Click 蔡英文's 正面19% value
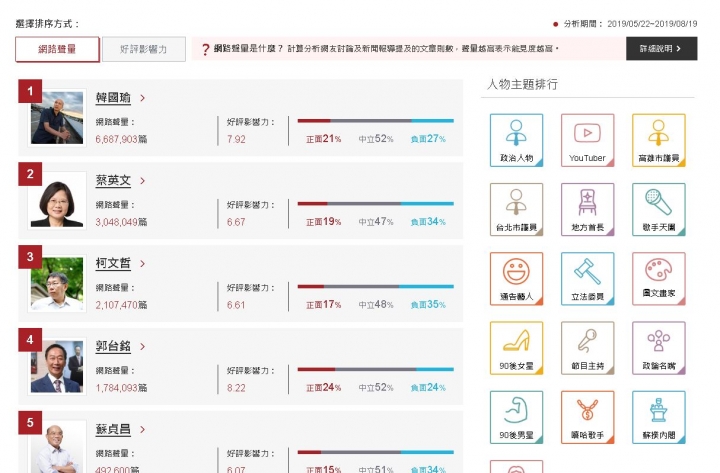Screen dimensions: 720x473 pyautogui.click(x=324, y=222)
